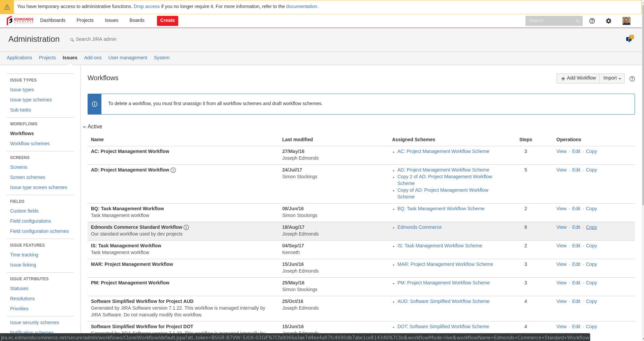Viewport: 644px width, 341px height.
Task: Open IS: Task Management Workflow Scheme link
Action: 440,246
